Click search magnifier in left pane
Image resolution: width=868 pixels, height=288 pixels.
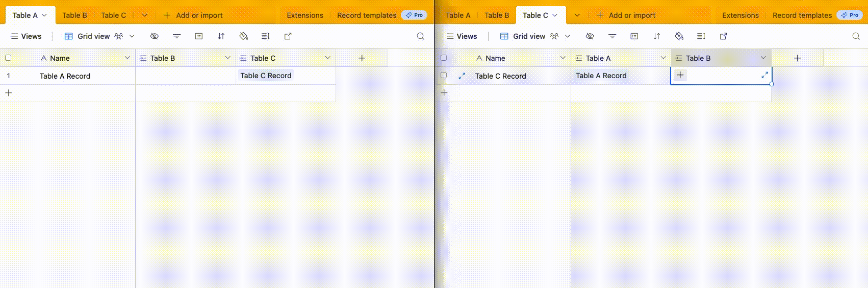point(420,36)
